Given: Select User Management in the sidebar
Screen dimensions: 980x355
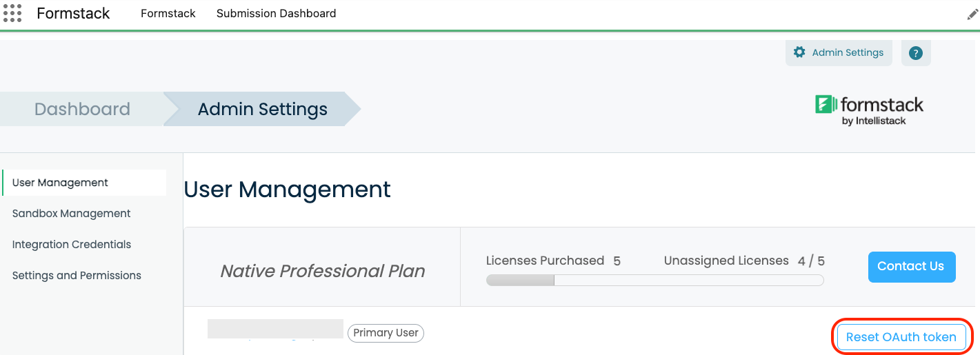Looking at the screenshot, I should (60, 183).
